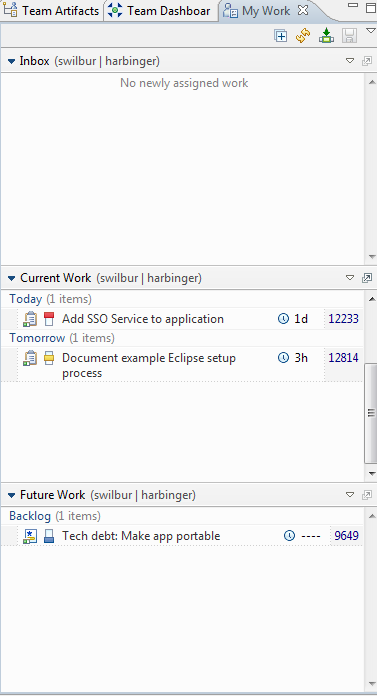Click blue low-priority icon on Tech debt item
The width and height of the screenshot is (377, 696).
[x=49, y=536]
